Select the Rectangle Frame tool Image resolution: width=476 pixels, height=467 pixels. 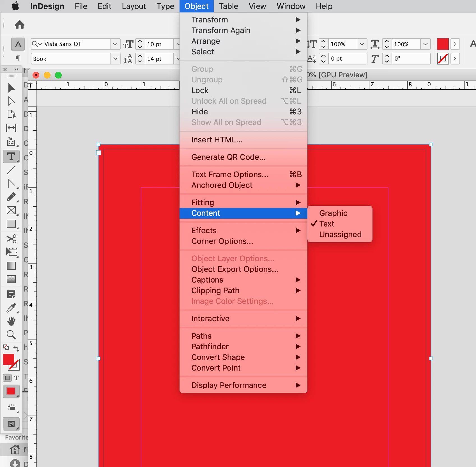point(11,211)
